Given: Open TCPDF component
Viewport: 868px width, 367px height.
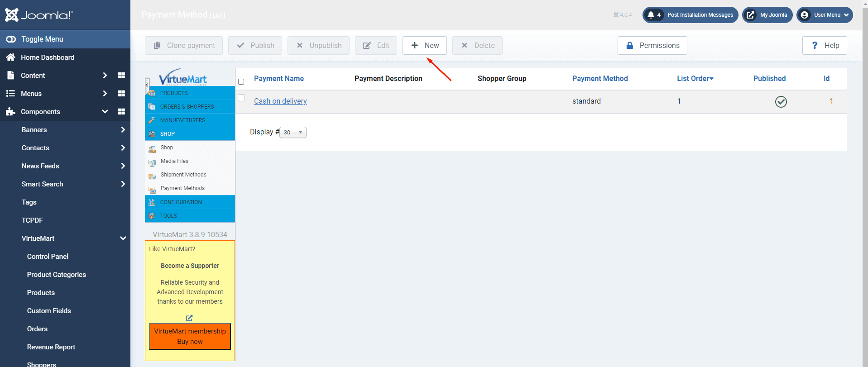Looking at the screenshot, I should pos(32,220).
